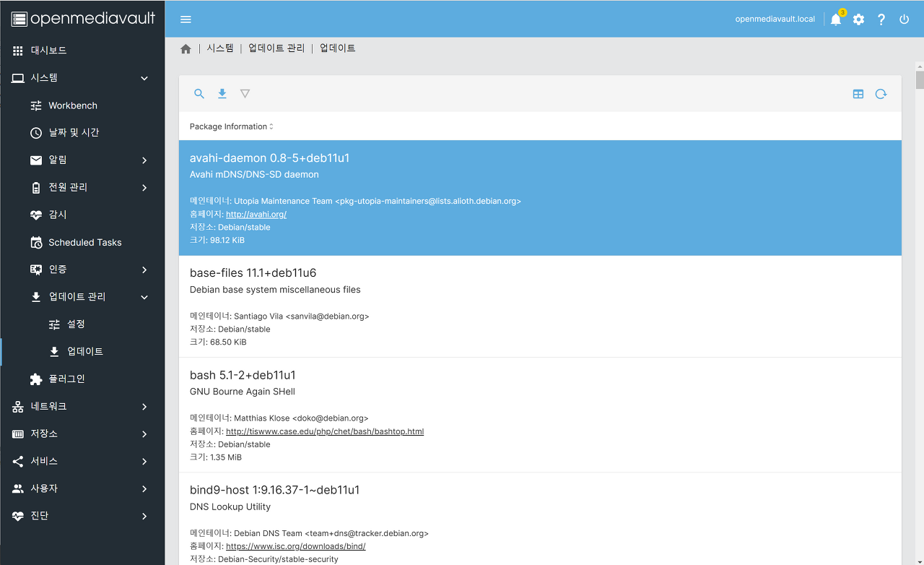This screenshot has height=565, width=924.
Task: Click the reload refresh icon
Action: [881, 94]
